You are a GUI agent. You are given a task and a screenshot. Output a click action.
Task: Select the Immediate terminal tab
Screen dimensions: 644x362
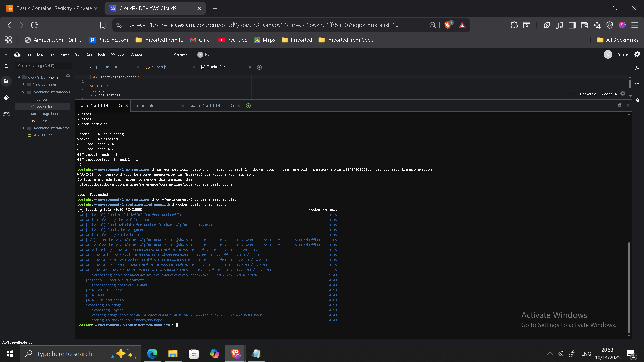point(145,105)
